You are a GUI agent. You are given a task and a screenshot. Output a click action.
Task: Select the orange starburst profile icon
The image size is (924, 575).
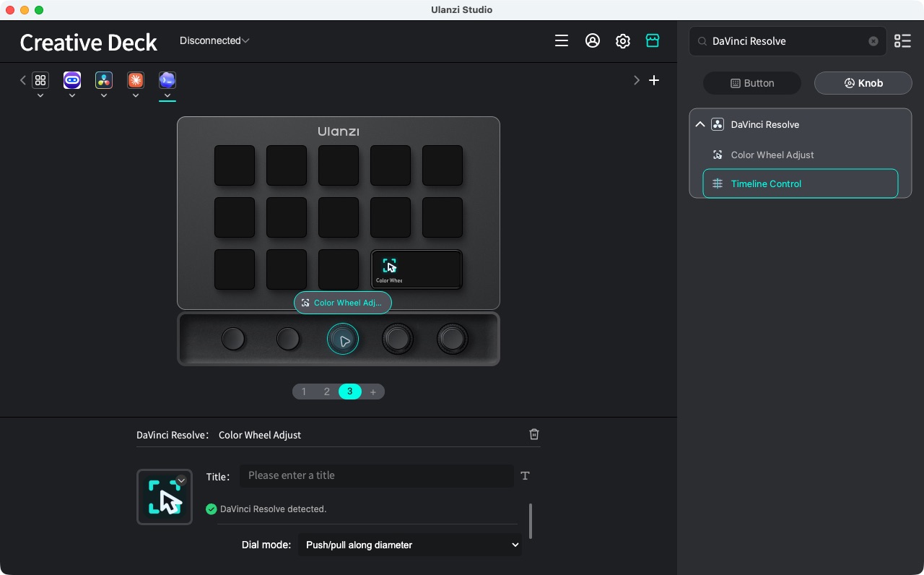(136, 80)
